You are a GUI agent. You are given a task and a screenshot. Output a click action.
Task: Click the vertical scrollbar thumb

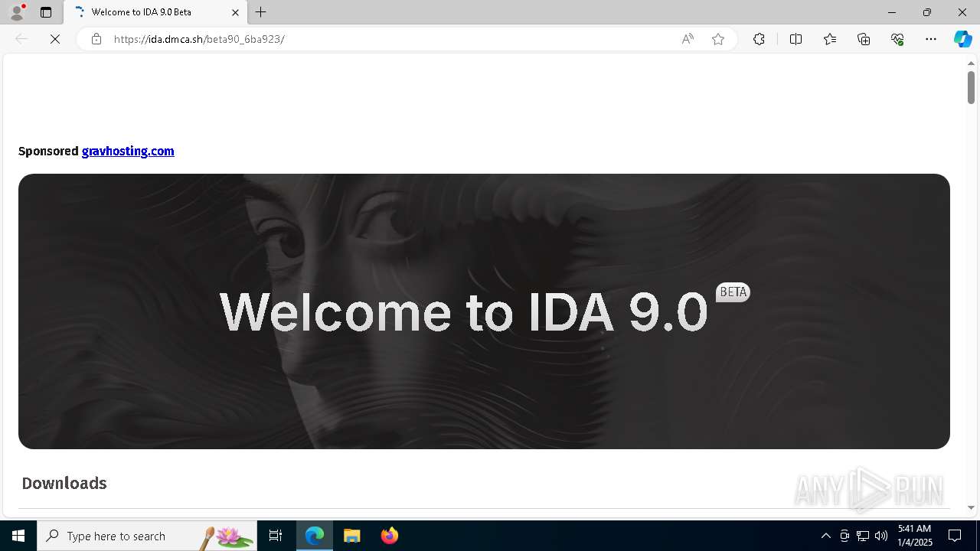point(971,87)
